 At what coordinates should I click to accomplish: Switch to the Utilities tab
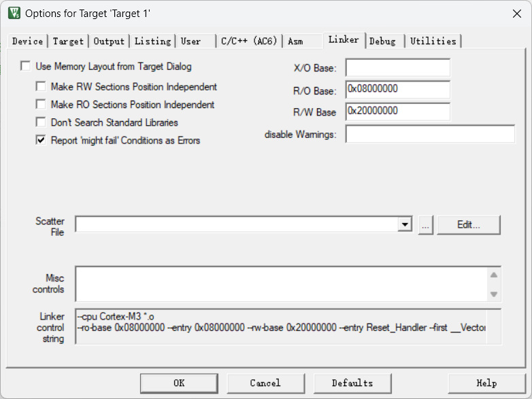pos(433,41)
